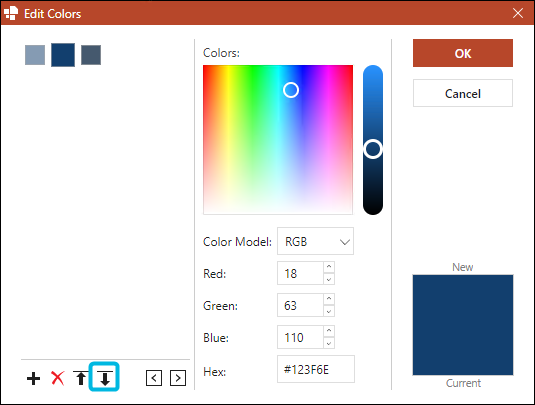Move the selected color to bottom

coord(104,378)
